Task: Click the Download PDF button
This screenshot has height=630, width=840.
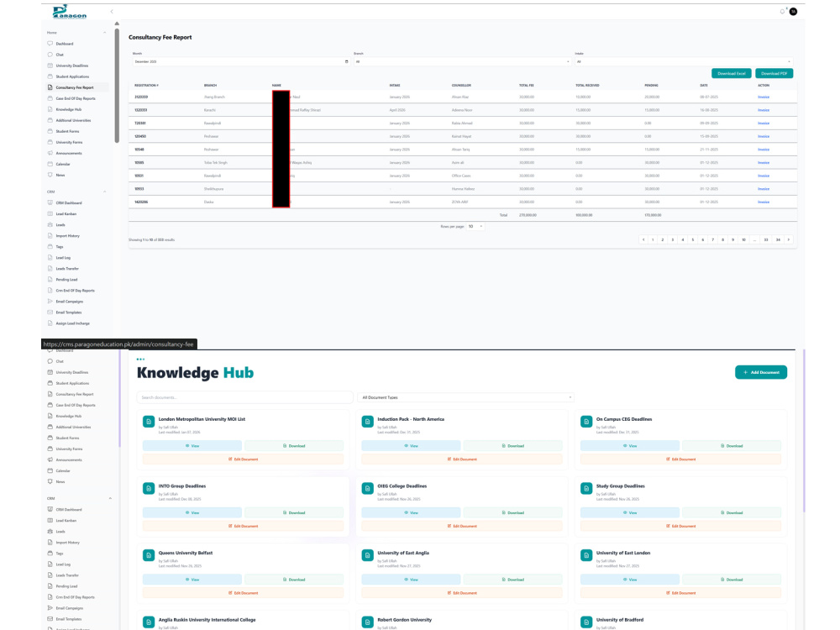Action: pos(774,73)
